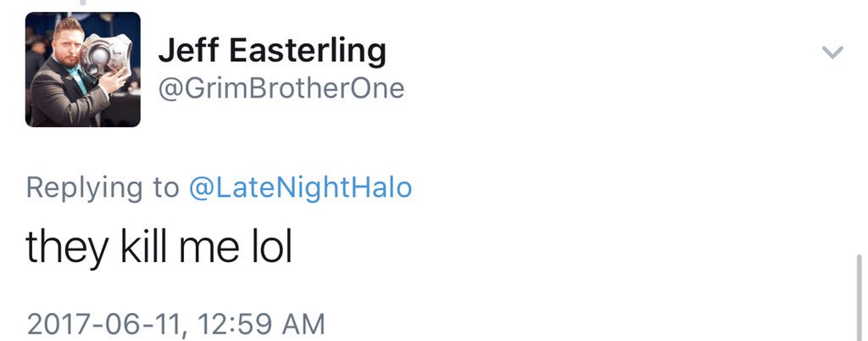Show more actions via the grey chevron icon
868x341 pixels.
(x=832, y=53)
